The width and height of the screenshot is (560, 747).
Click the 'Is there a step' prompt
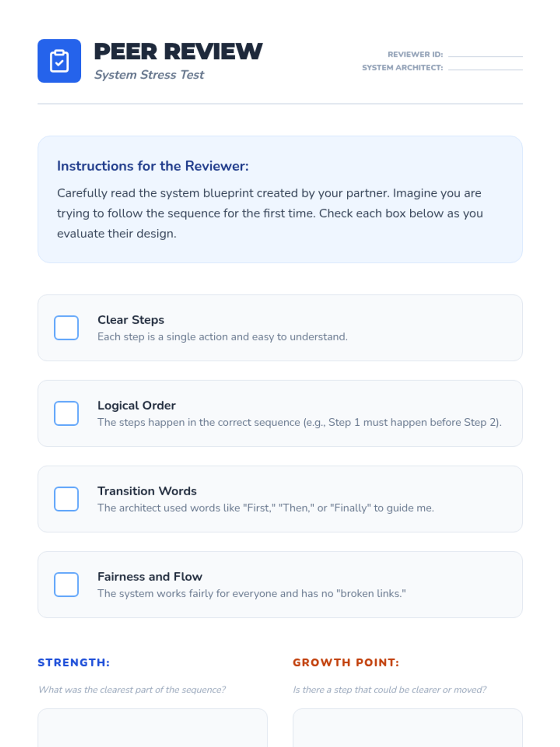point(389,690)
